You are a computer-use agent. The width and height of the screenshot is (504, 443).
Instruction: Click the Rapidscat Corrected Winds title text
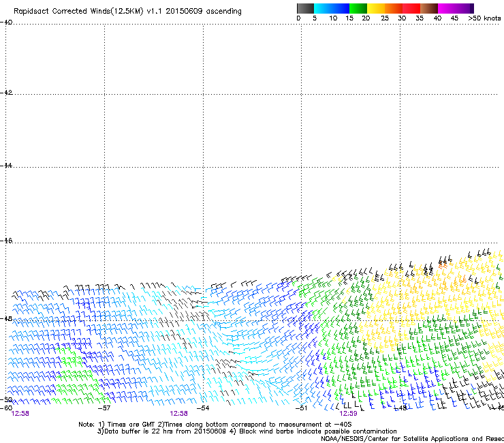[127, 12]
